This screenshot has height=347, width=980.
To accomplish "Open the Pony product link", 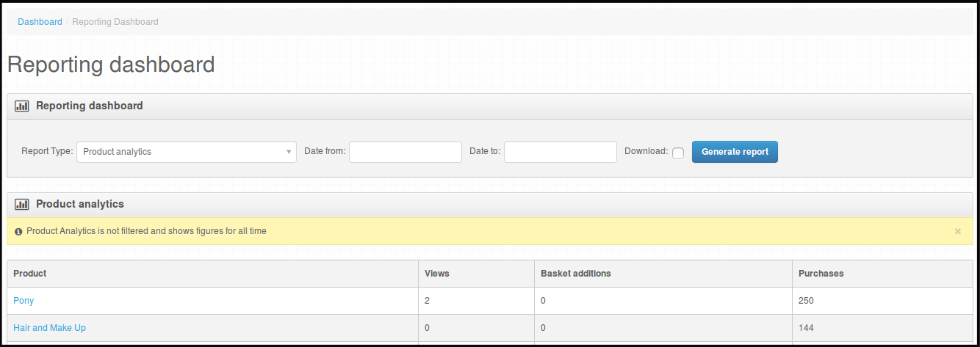I will (x=24, y=301).
